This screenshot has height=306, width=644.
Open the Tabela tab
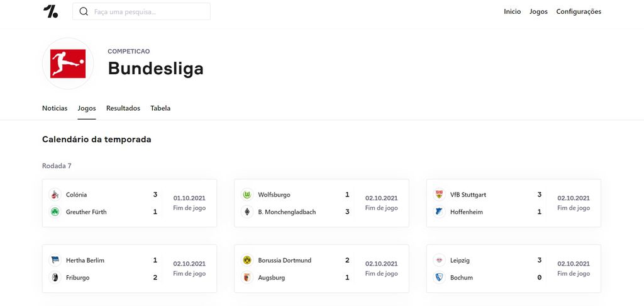click(x=160, y=108)
